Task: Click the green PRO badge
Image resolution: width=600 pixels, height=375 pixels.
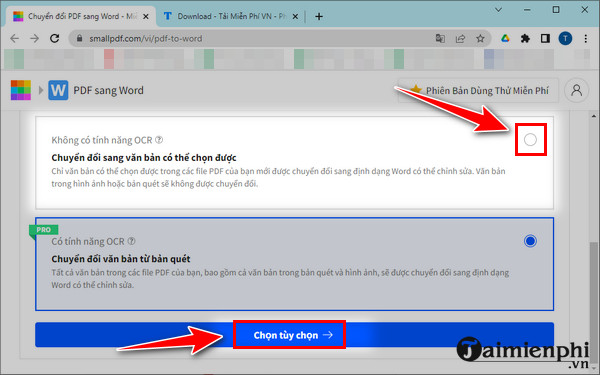Action: (x=44, y=230)
